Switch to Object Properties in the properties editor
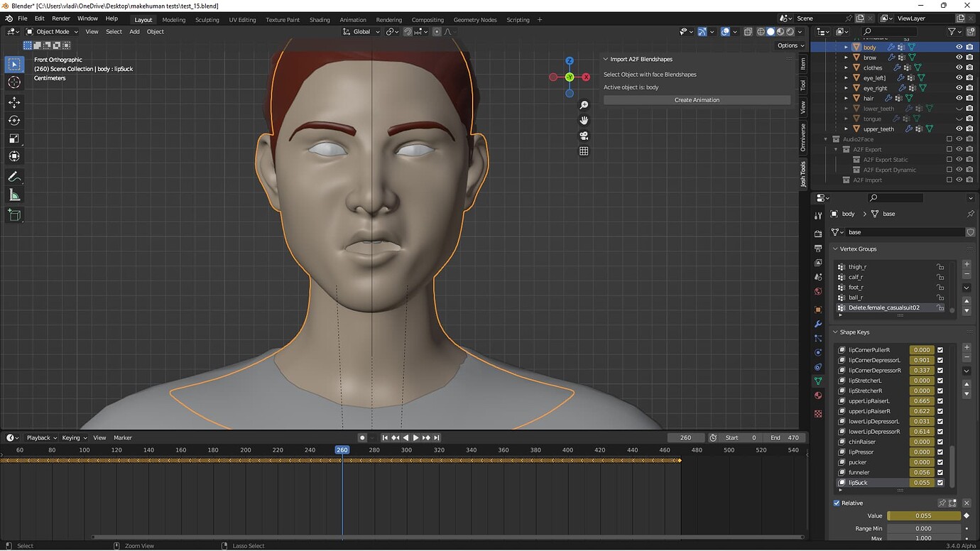Viewport: 980px width, 551px height. (x=817, y=309)
